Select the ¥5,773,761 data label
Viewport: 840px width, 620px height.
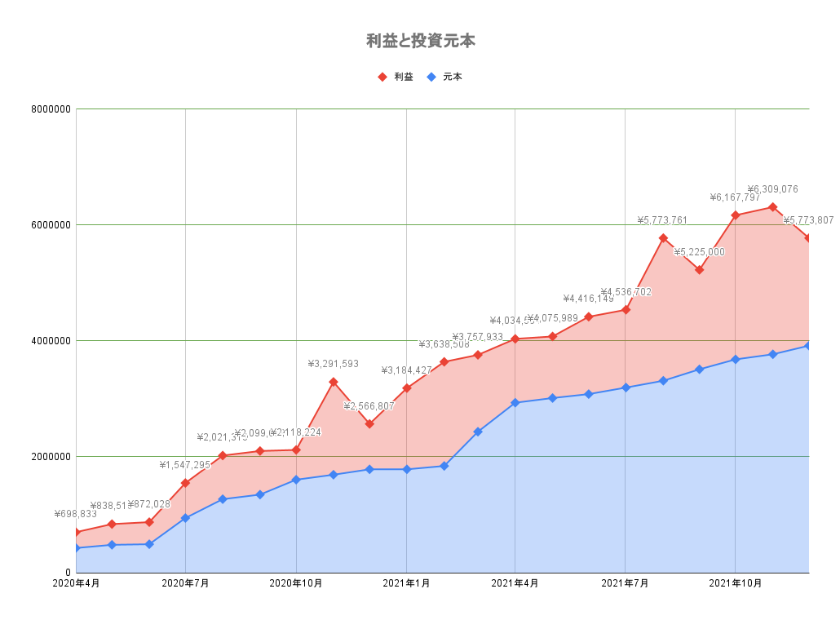pyautogui.click(x=663, y=220)
